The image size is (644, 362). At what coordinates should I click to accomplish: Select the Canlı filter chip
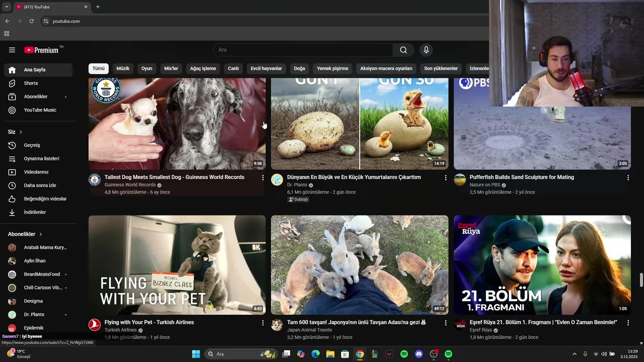233,68
